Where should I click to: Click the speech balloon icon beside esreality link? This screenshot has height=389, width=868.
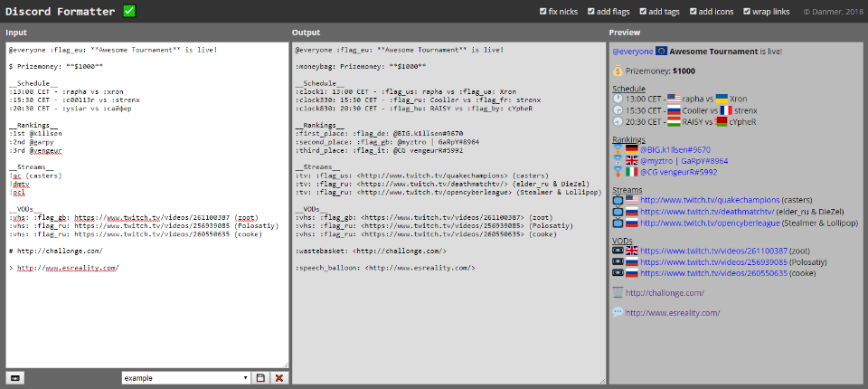point(618,312)
